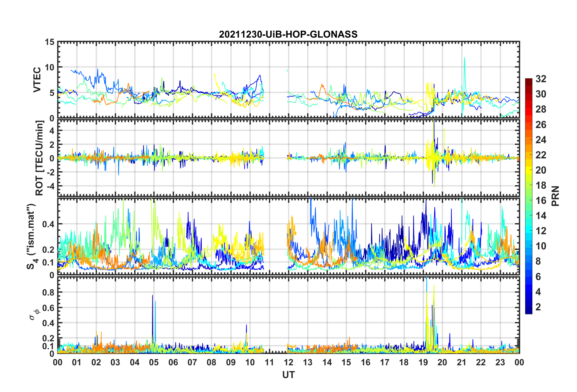Click colorbar tick label 20
577x392 pixels.
541,170
